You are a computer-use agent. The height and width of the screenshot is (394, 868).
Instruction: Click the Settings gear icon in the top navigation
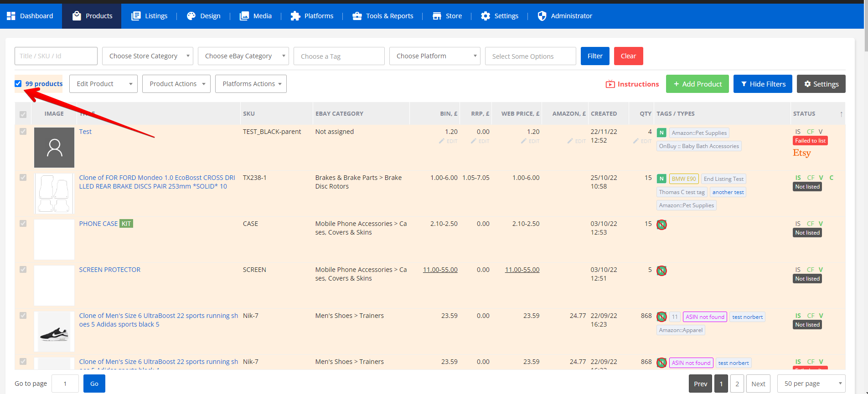coord(486,16)
